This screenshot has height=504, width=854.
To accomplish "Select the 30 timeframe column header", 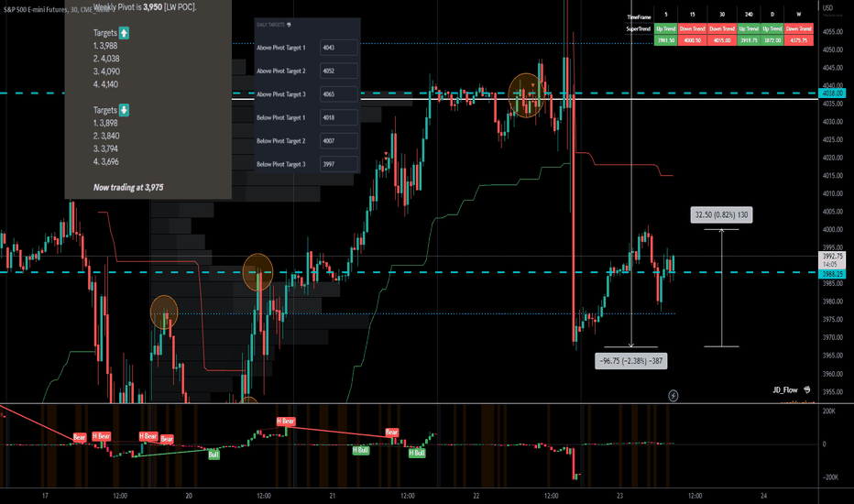I will click(x=722, y=15).
